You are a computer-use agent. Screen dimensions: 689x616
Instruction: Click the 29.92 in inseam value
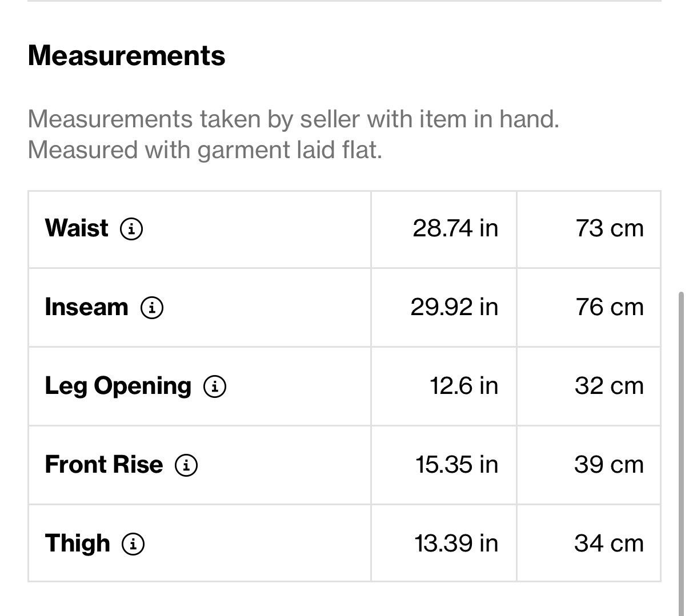(x=454, y=307)
